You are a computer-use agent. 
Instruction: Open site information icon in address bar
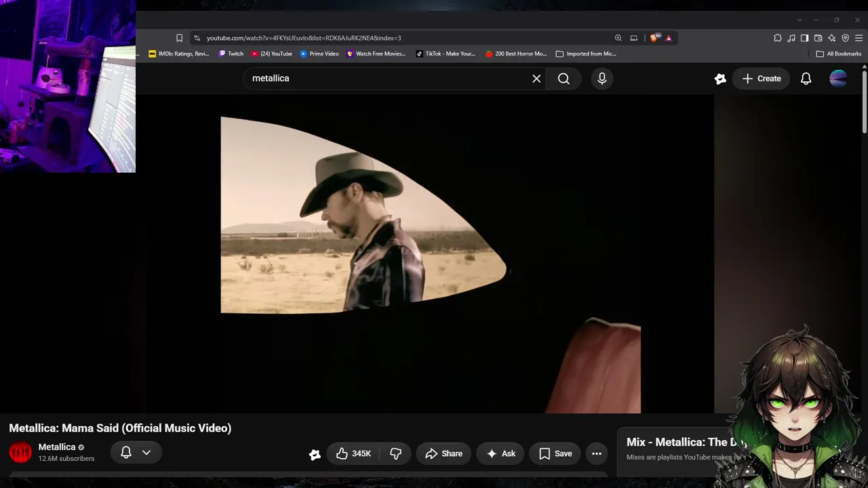click(x=197, y=38)
